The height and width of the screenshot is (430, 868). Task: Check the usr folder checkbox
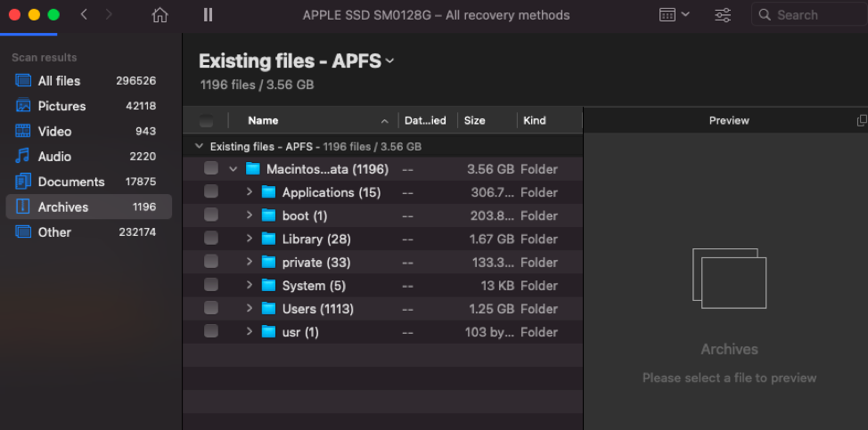[x=211, y=330]
